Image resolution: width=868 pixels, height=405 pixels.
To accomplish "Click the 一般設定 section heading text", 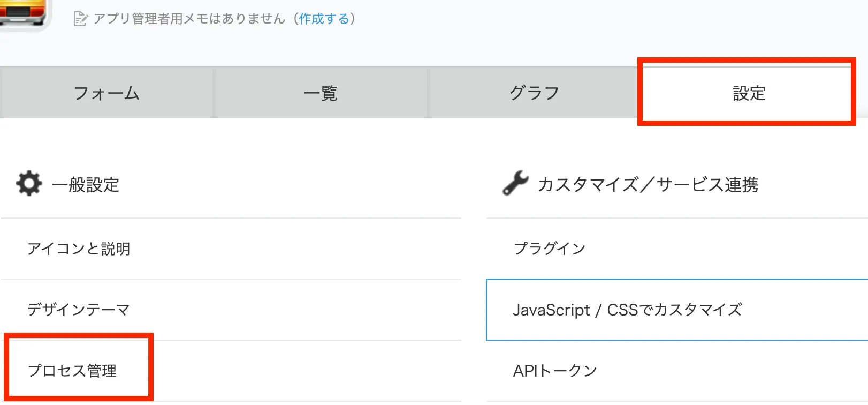I will (x=86, y=185).
